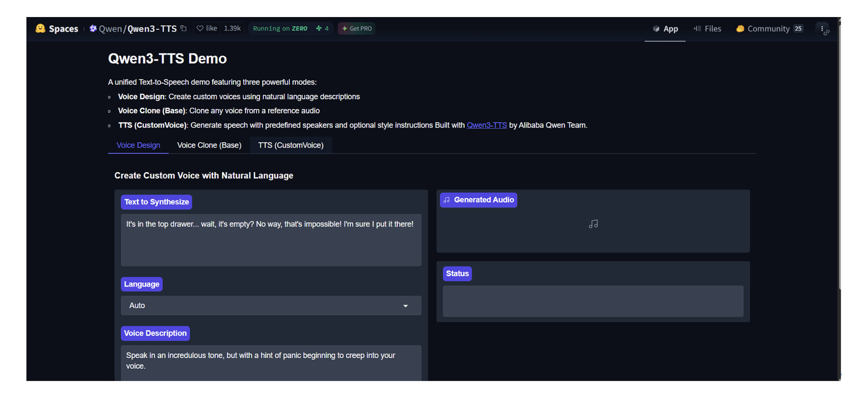This screenshot has height=400, width=868.
Task: Click the Status output field
Action: click(x=593, y=301)
